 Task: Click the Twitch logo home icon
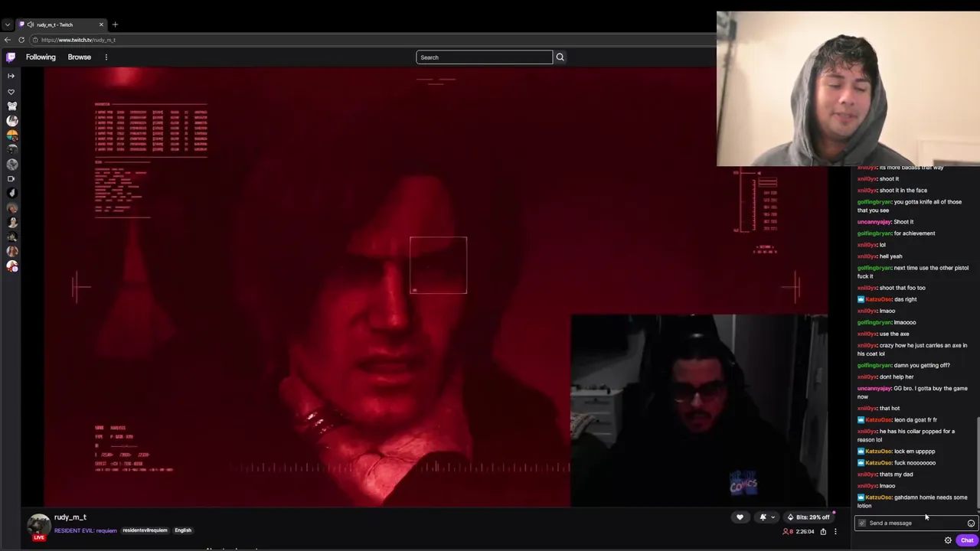click(x=11, y=57)
